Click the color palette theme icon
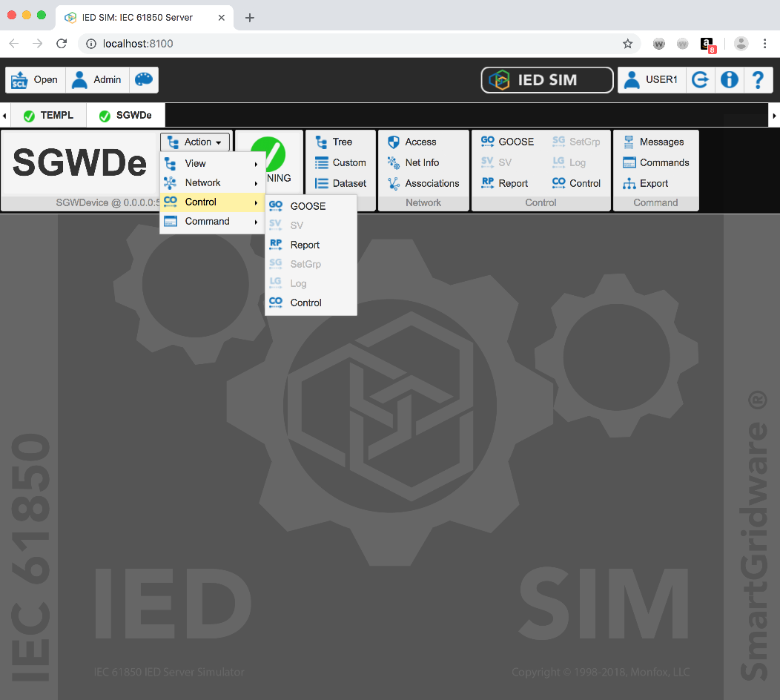780x700 pixels. tap(144, 79)
